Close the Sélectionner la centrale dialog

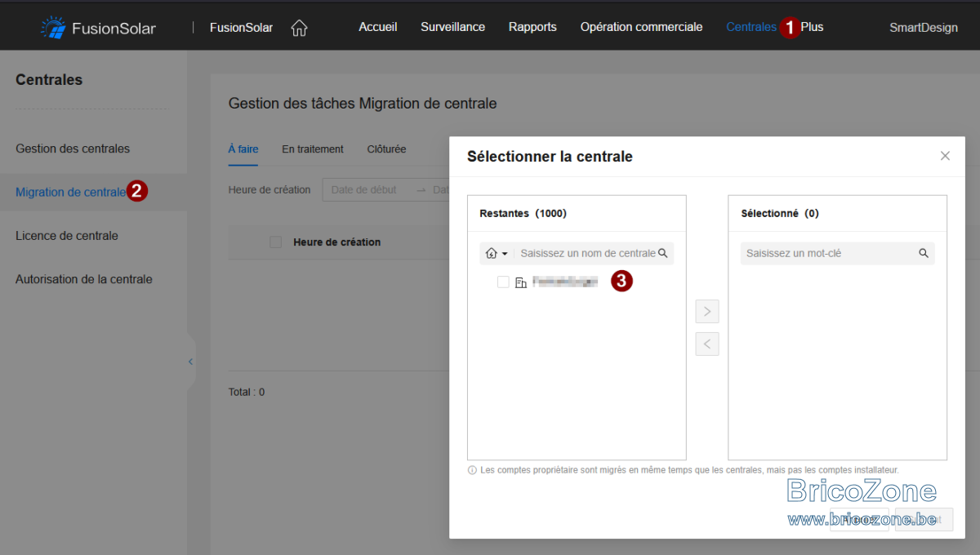[x=945, y=156]
